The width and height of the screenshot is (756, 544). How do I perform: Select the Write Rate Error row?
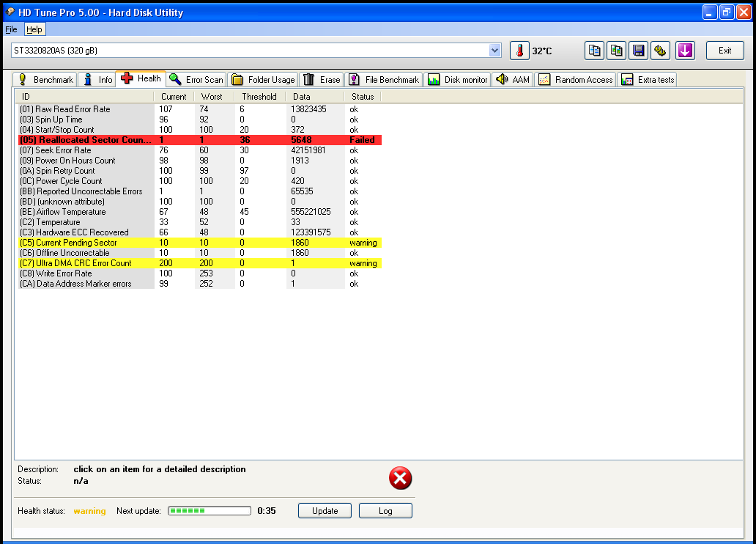(x=200, y=273)
